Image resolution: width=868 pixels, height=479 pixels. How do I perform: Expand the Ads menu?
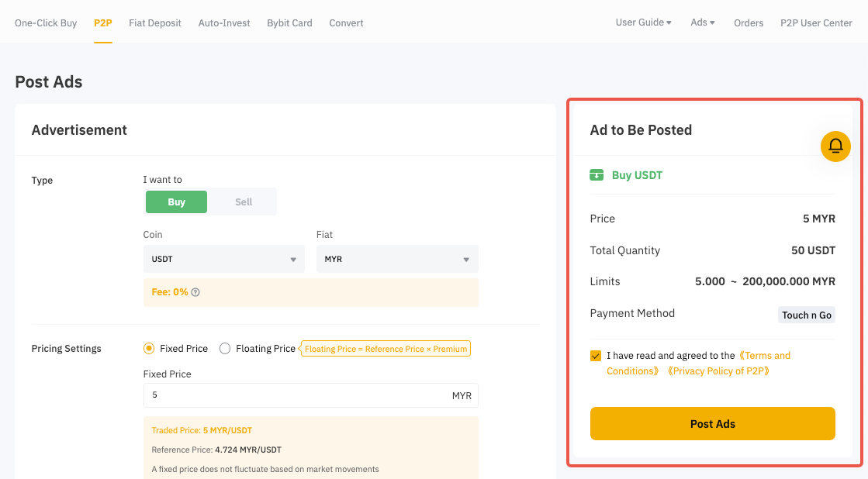(703, 22)
